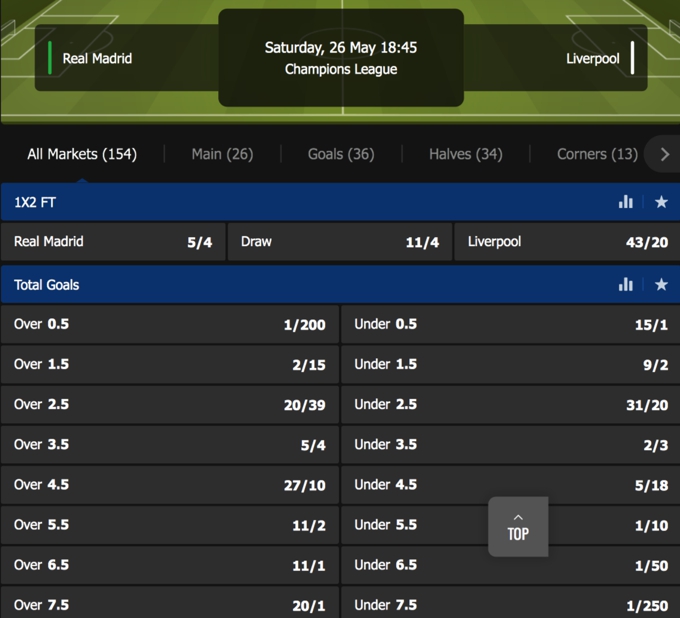680x618 pixels.
Task: Open statistics chart icon for 1X2 FT
Action: point(625,202)
